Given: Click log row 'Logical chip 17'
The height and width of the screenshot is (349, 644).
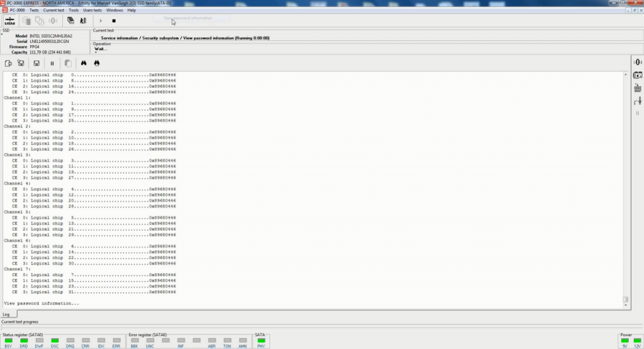Looking at the screenshot, I should coord(94,115).
